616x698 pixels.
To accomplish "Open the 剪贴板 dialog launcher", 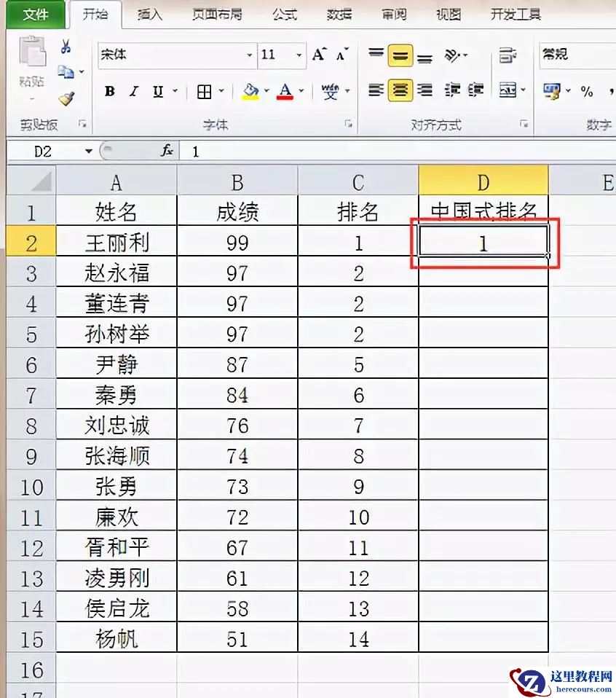I will (82, 124).
